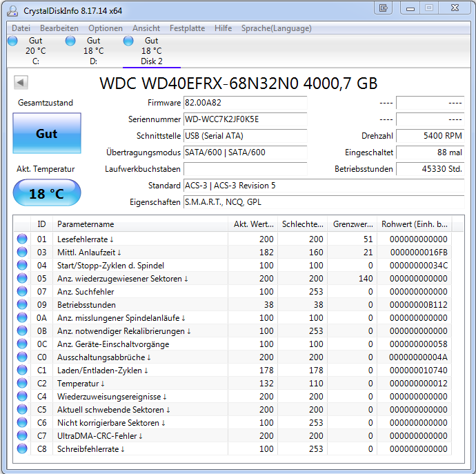Screen dimensions: 476x474
Task: Click the CrystalDiskInfo app icon in title bar
Action: click(11, 9)
